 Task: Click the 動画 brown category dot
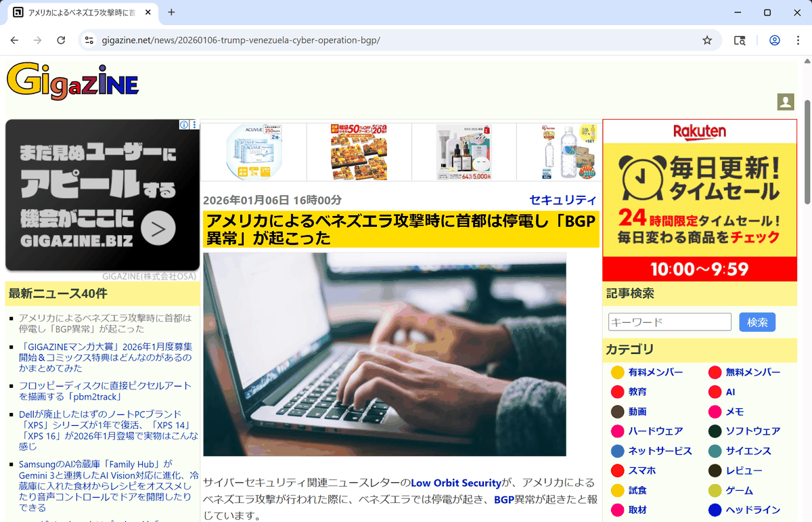tap(617, 412)
